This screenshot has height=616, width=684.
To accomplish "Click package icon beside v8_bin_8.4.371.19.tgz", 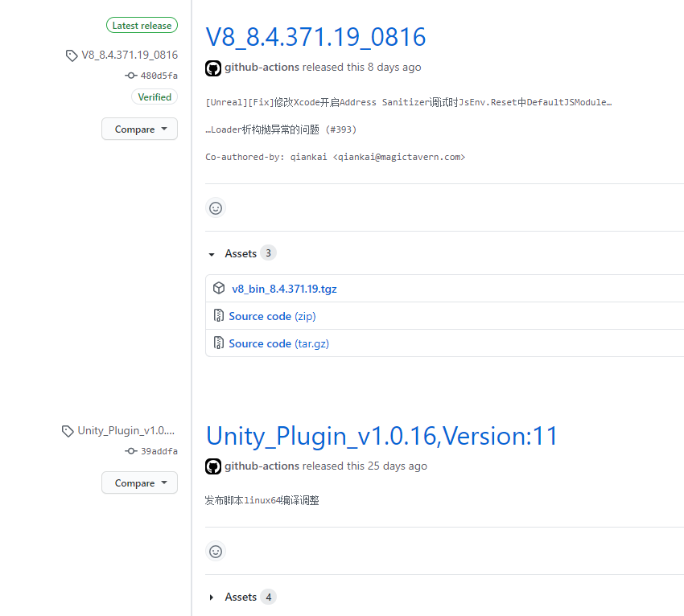I will [219, 288].
